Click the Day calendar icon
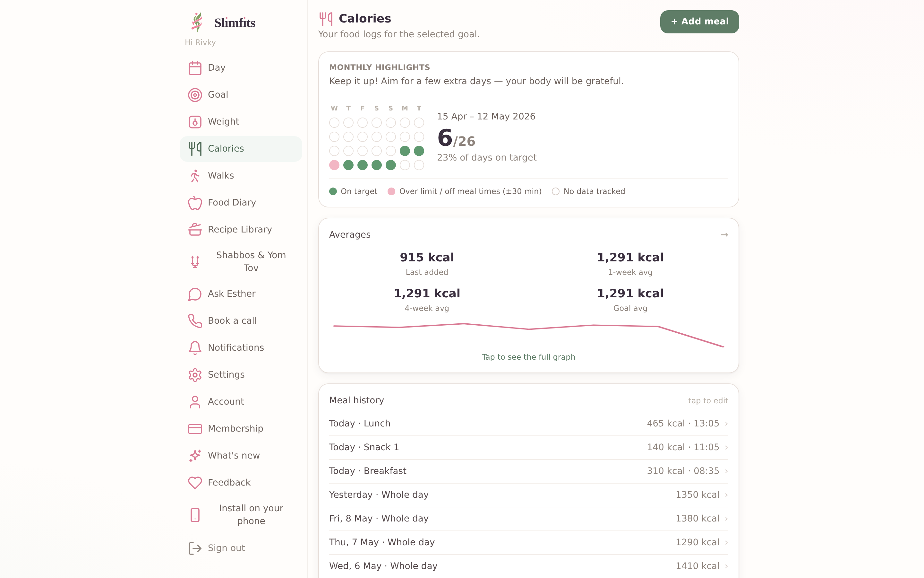This screenshot has height=578, width=924. pyautogui.click(x=195, y=68)
